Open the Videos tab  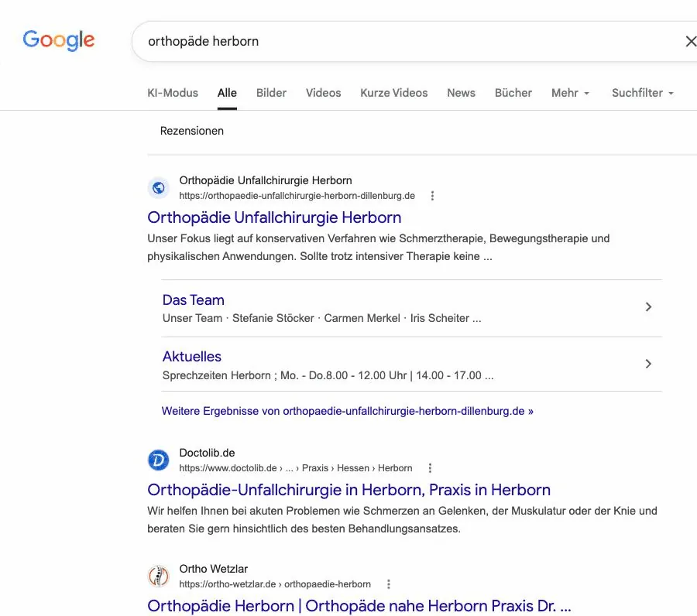(x=323, y=93)
